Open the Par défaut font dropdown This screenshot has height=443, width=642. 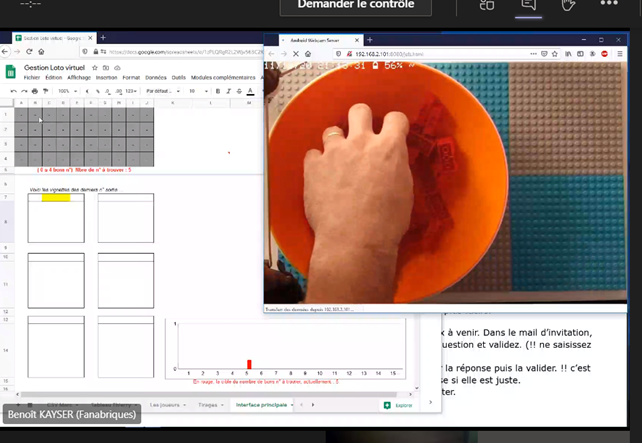163,91
